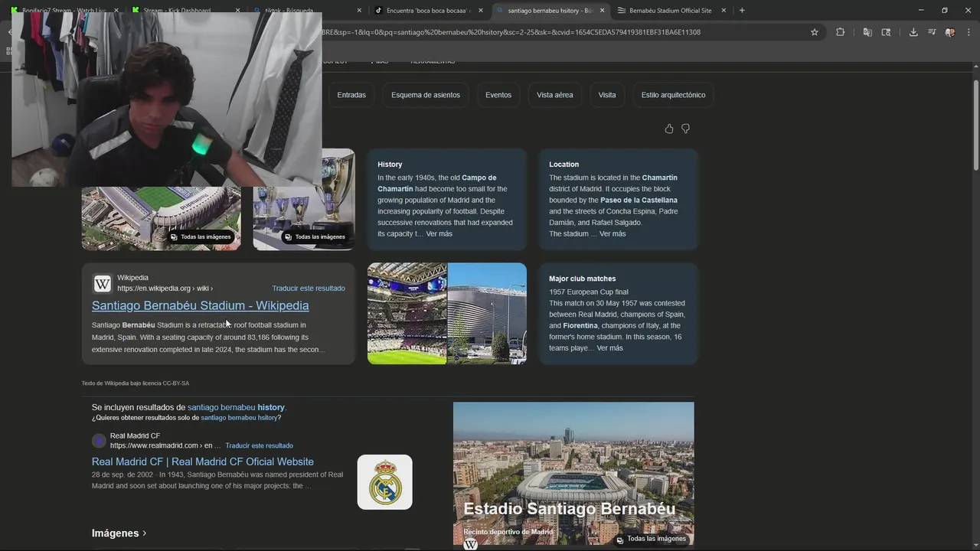The image size is (980, 551).
Task: Close the santiago bernabeu hsitory tab
Action: click(x=602, y=11)
